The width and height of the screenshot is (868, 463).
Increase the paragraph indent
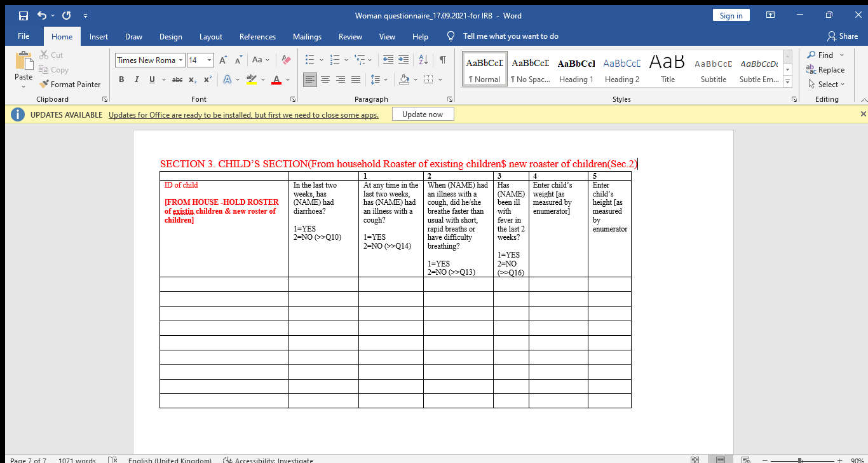403,60
